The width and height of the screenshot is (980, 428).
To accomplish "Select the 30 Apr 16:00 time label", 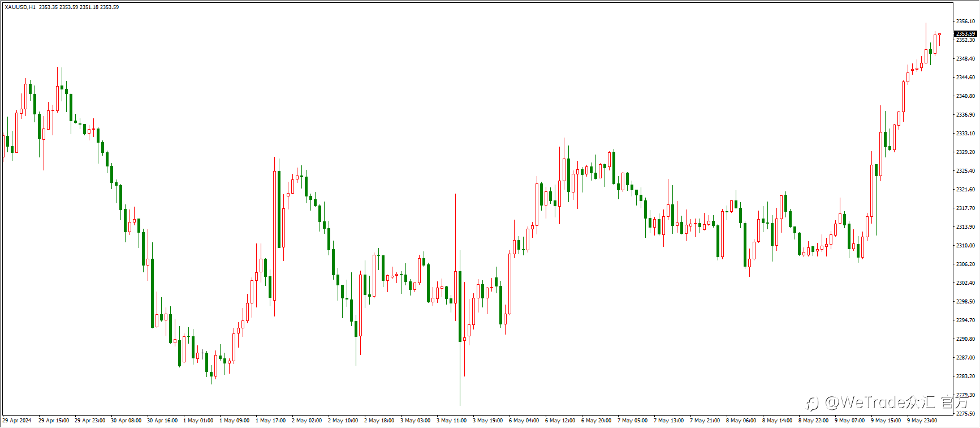I will pyautogui.click(x=162, y=421).
